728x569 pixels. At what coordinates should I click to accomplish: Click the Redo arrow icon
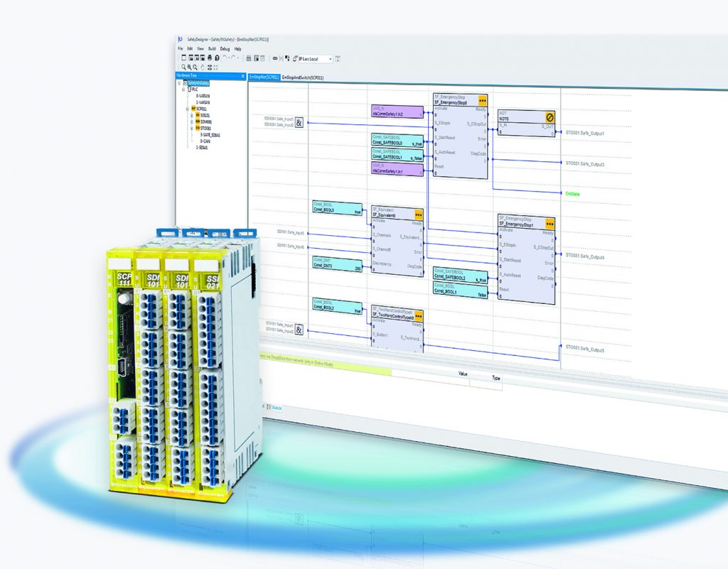pyautogui.click(x=232, y=58)
